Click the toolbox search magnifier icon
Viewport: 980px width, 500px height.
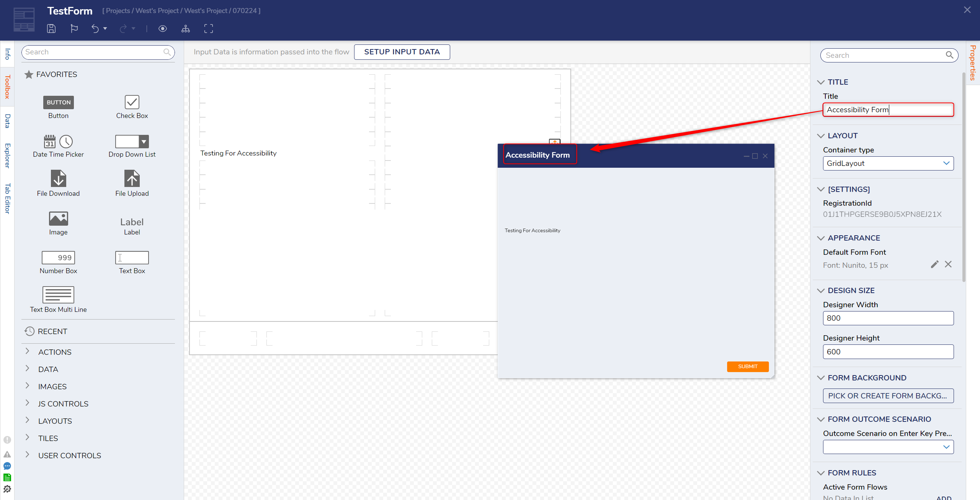(167, 52)
